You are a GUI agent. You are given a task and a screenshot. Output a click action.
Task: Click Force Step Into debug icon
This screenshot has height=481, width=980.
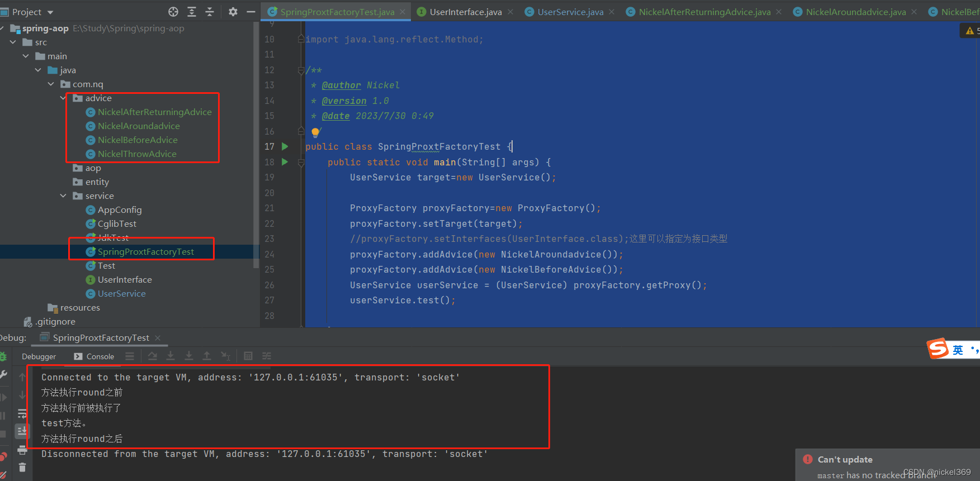[189, 356]
